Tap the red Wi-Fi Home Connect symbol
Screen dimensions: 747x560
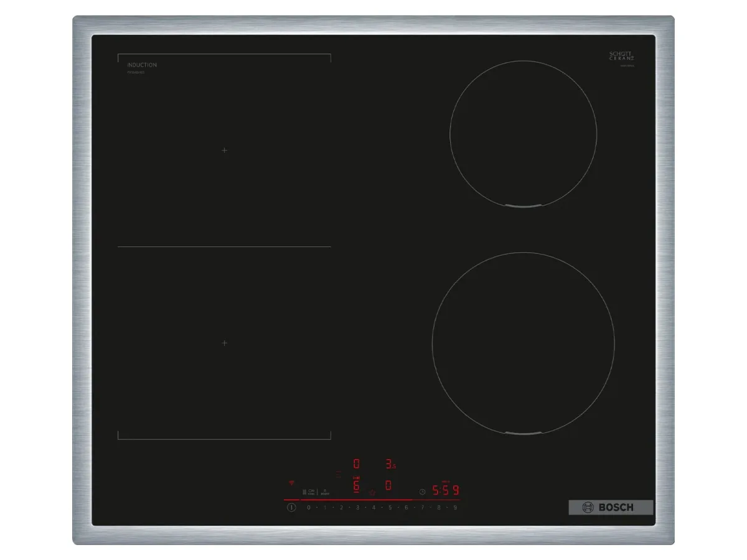pos(291,483)
